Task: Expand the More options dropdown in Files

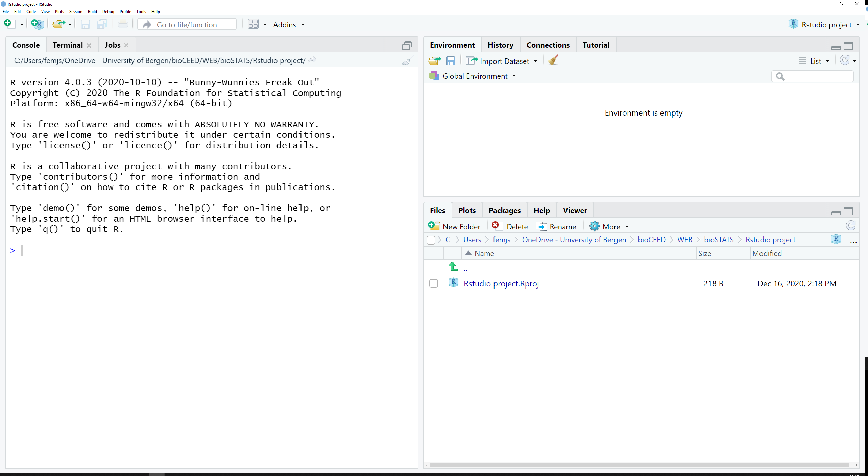Action: [610, 227]
